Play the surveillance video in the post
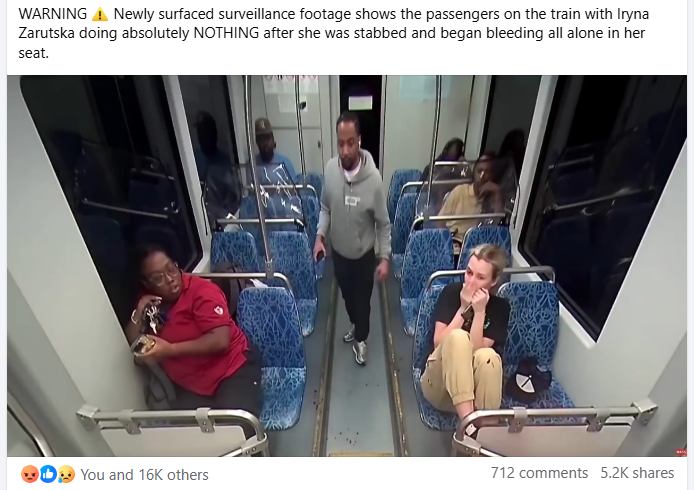 point(347,266)
